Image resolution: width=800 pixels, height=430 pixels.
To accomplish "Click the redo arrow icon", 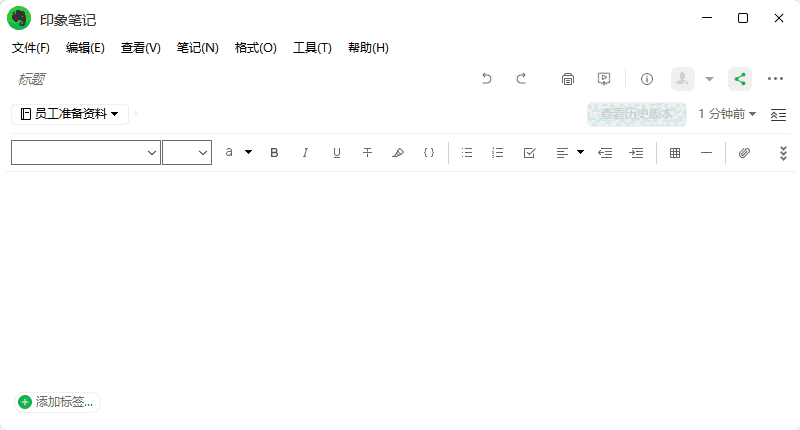I will pyautogui.click(x=521, y=79).
